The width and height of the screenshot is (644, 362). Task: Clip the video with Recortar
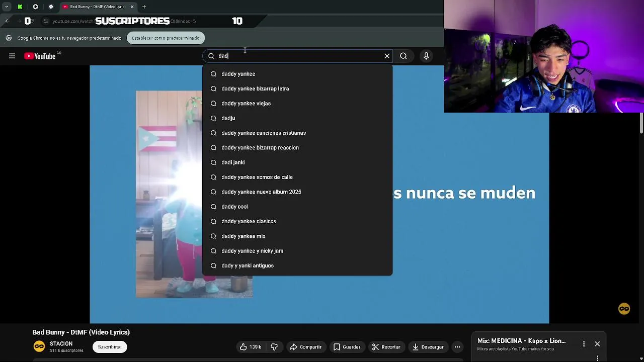click(386, 347)
